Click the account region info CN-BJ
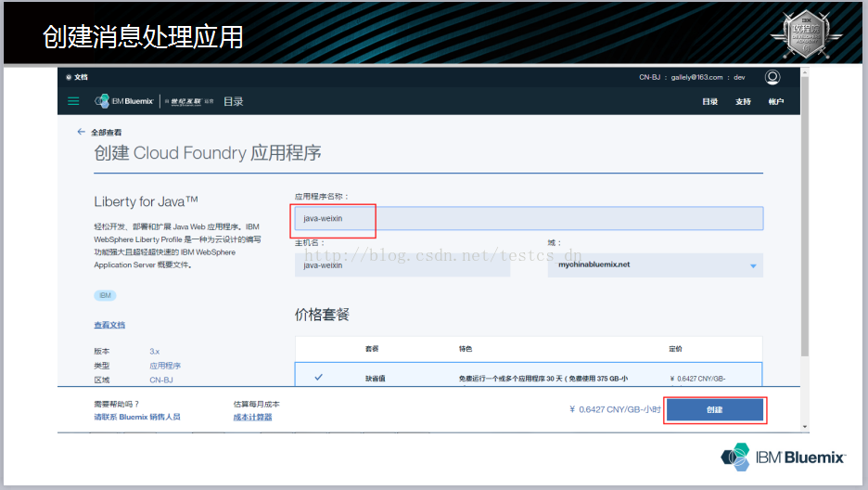Viewport: 868px width, 490px height. coord(650,77)
